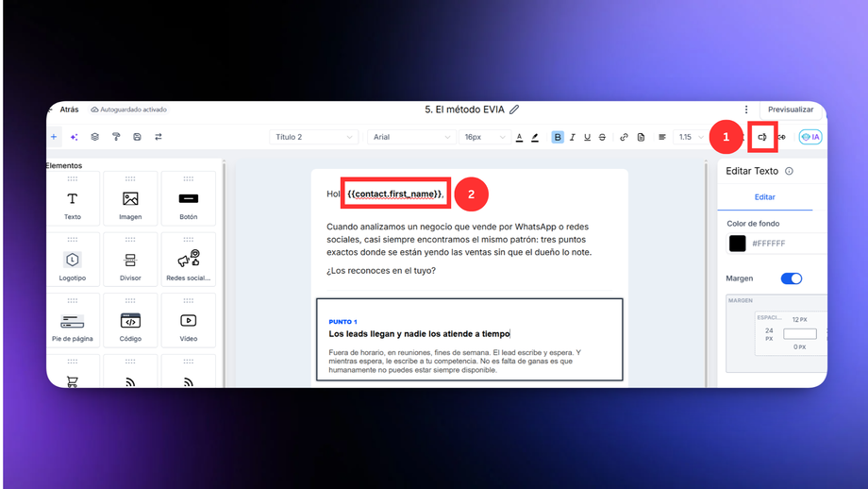Click the save floppy-disk icon

(138, 137)
